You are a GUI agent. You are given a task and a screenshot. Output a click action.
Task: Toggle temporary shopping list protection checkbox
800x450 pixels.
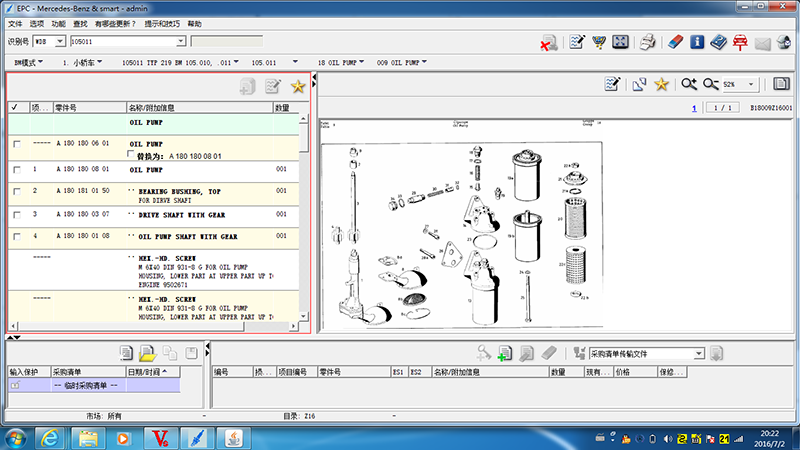point(15,385)
